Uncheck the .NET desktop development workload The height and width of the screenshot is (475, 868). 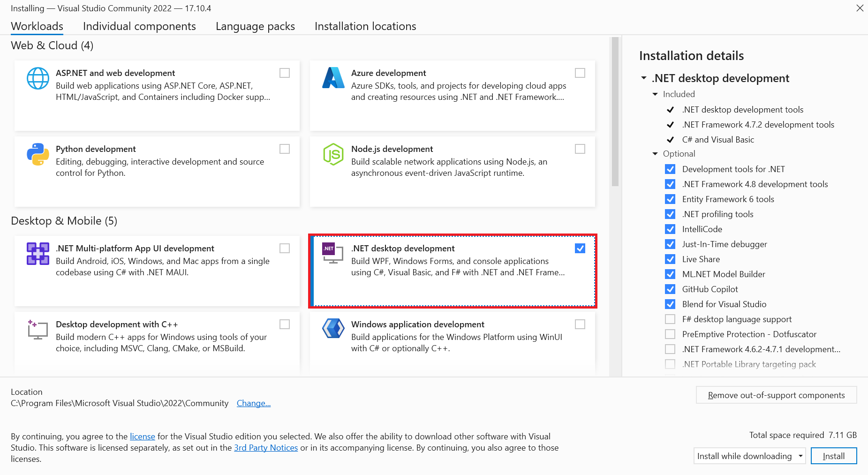click(x=580, y=248)
